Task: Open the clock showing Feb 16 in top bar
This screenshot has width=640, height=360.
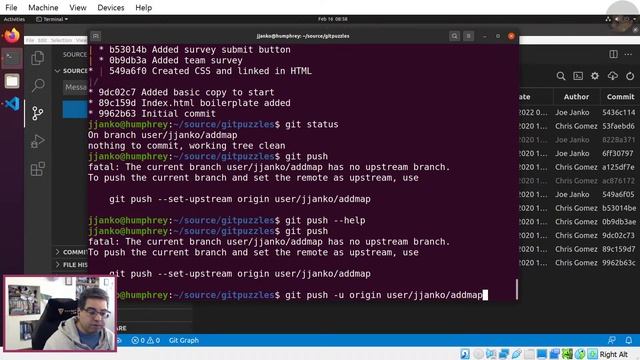Action: click(x=333, y=19)
